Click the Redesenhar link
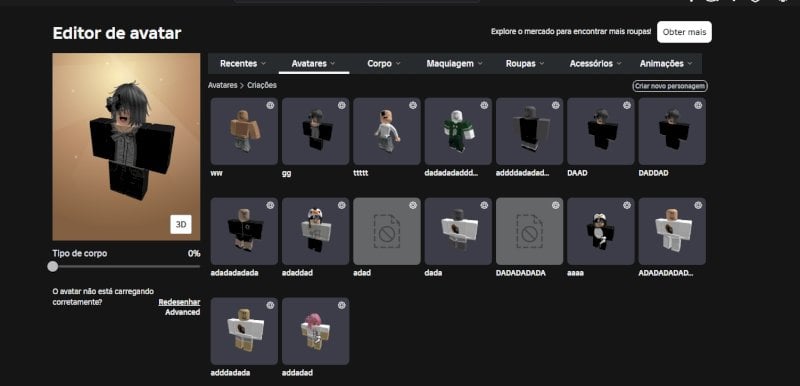This screenshot has width=800, height=386. click(x=179, y=302)
